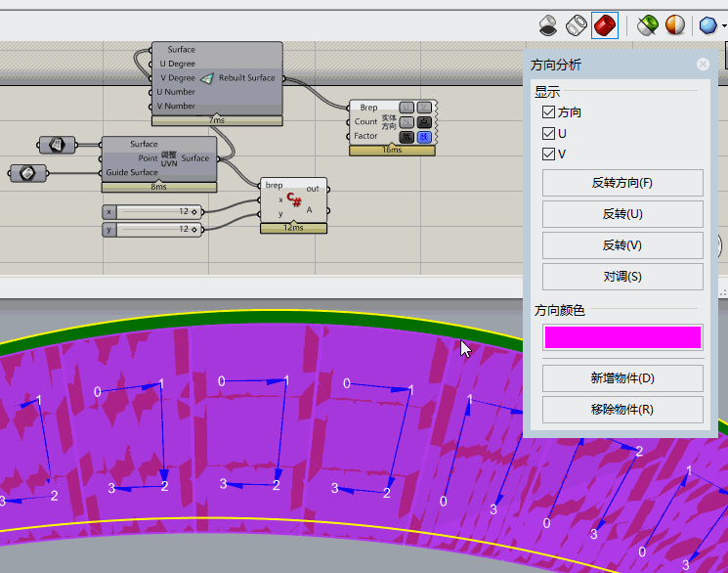Activate the red shaded preview icon
The height and width of the screenshot is (573, 728).
click(x=605, y=25)
